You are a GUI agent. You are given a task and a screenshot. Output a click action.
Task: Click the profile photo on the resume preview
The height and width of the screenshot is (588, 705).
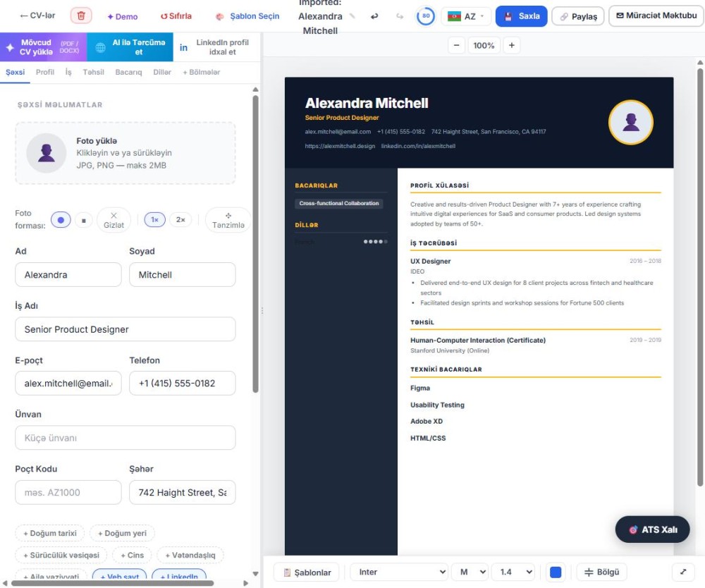coord(631,122)
